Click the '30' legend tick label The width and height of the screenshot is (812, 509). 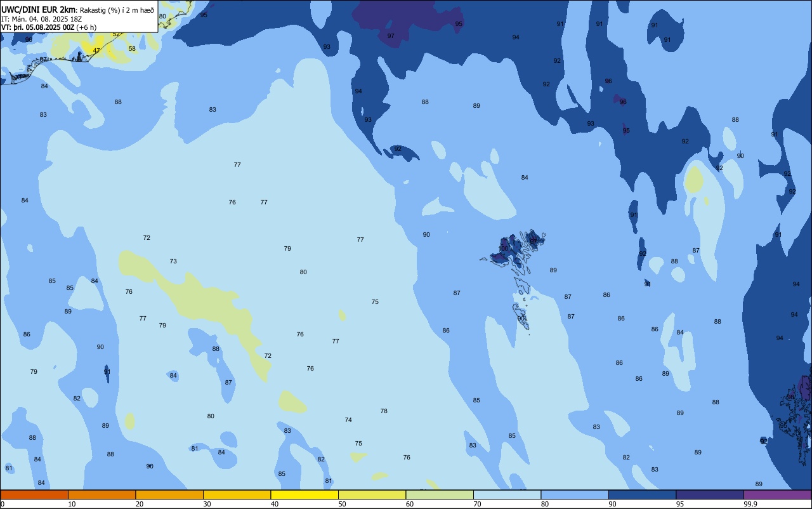click(207, 504)
